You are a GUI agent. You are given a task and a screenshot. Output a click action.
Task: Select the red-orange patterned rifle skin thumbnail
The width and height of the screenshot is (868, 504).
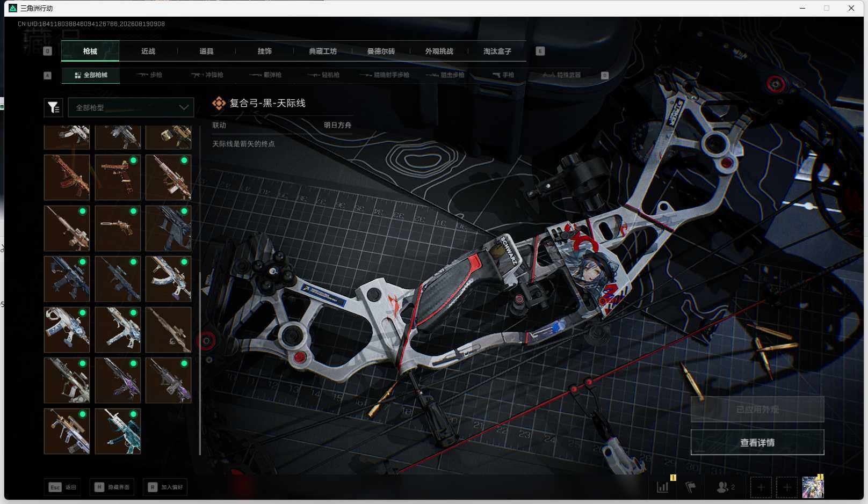(x=67, y=178)
